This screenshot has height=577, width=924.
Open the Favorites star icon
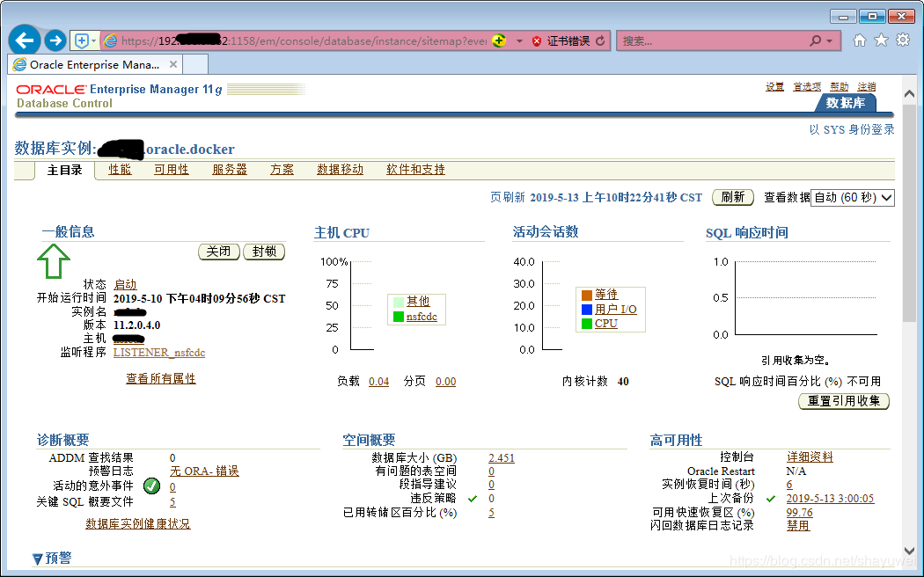(881, 40)
